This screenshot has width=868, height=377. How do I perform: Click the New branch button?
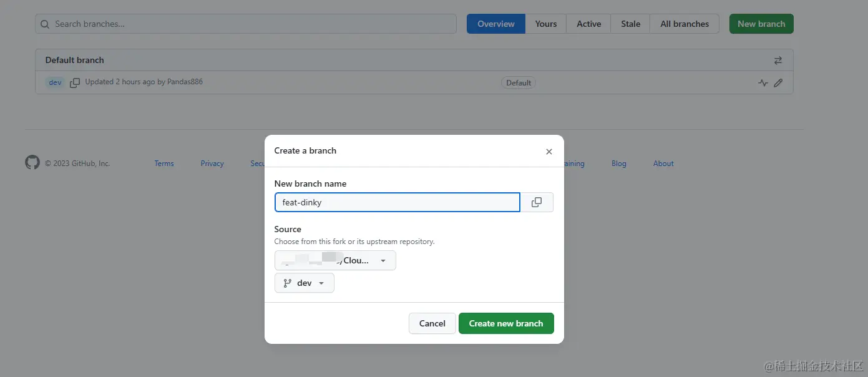[761, 24]
